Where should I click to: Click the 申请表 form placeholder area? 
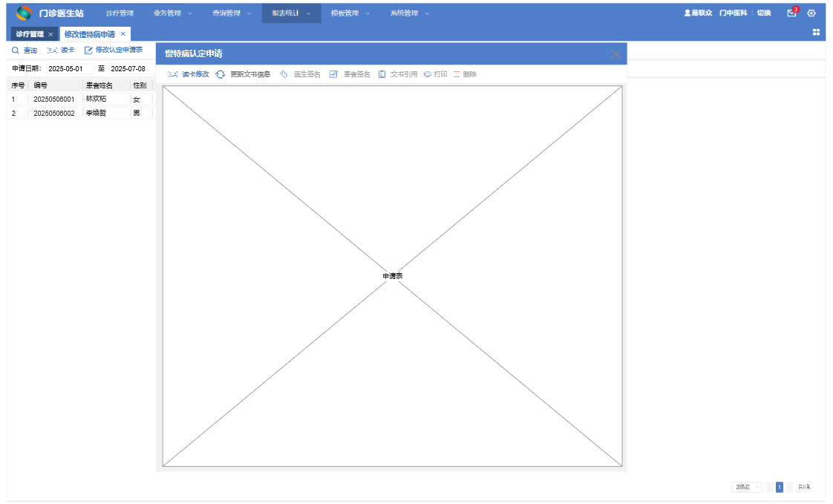click(x=393, y=276)
